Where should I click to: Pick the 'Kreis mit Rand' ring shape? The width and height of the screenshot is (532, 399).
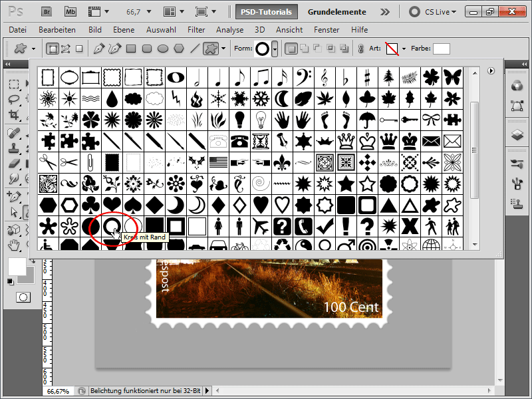[112, 226]
